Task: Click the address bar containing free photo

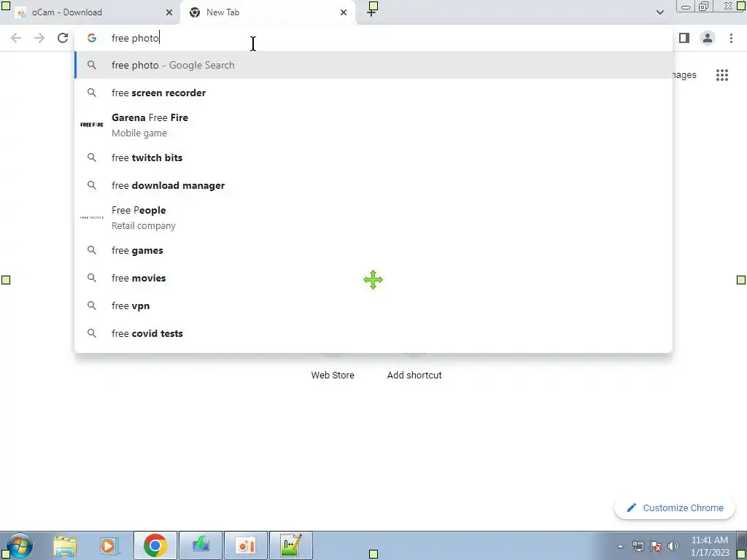Action: [373, 38]
